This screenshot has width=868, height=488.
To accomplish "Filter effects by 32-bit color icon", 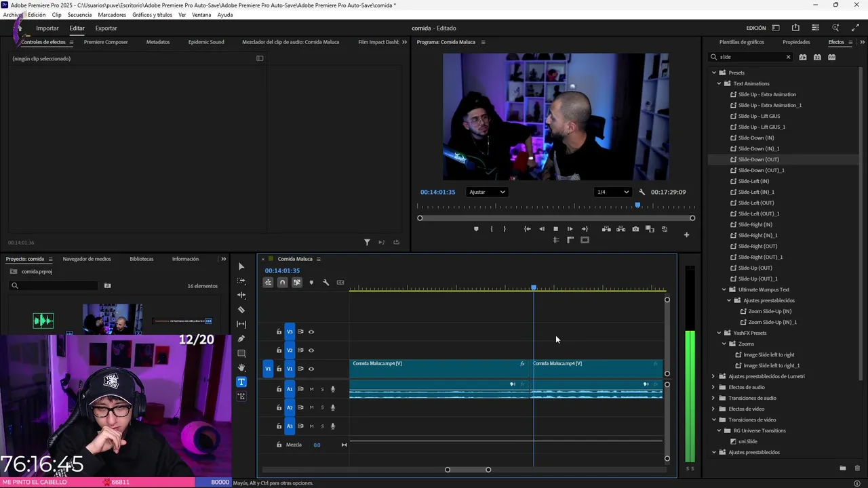I will click(x=817, y=57).
